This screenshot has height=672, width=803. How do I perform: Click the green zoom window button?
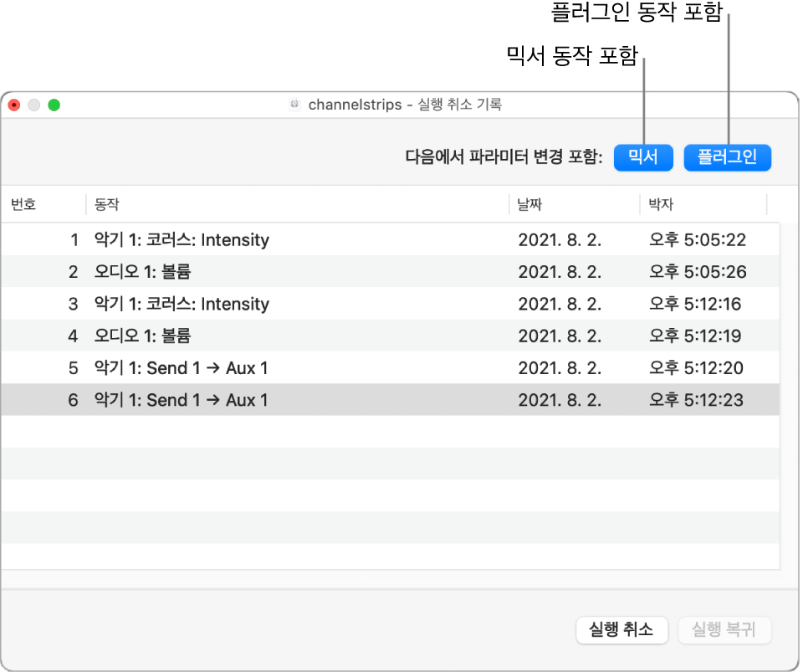tap(54, 105)
